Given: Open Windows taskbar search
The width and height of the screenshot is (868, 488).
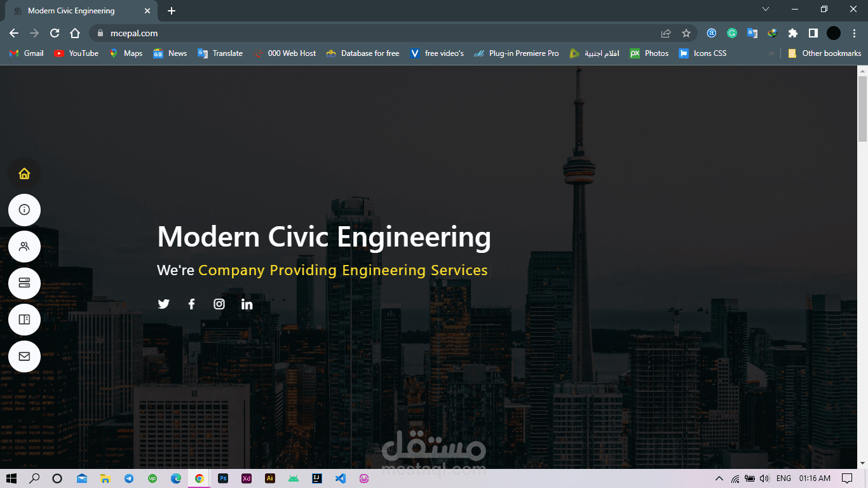Looking at the screenshot, I should (34, 478).
